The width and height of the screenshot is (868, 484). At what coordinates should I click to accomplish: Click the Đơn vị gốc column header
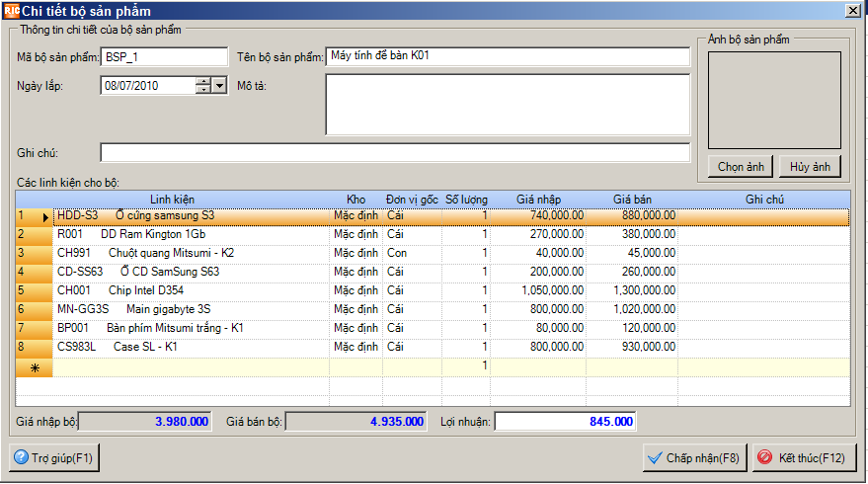click(x=412, y=200)
